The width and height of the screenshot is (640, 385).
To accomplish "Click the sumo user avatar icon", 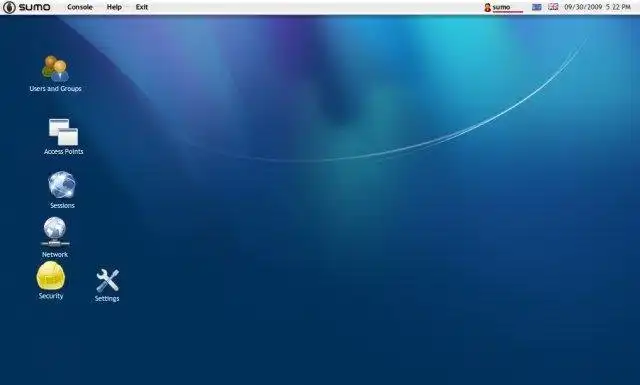I will pyautogui.click(x=487, y=7).
